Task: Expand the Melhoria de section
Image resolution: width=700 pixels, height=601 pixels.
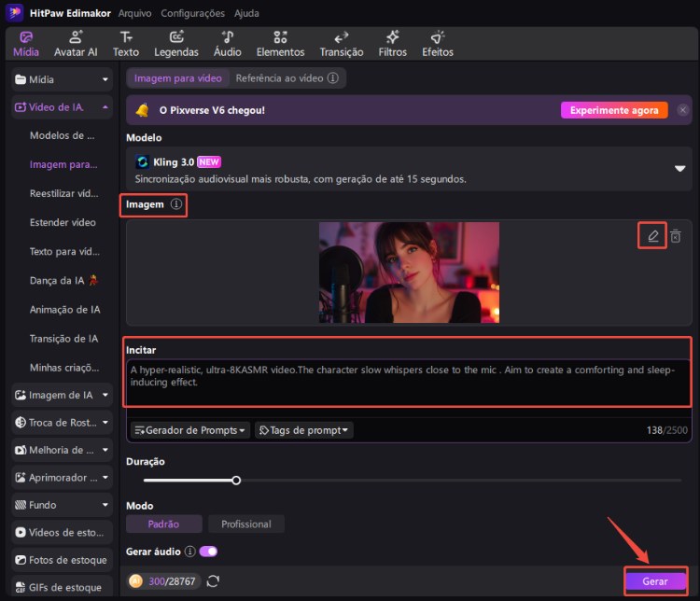Action: 62,450
